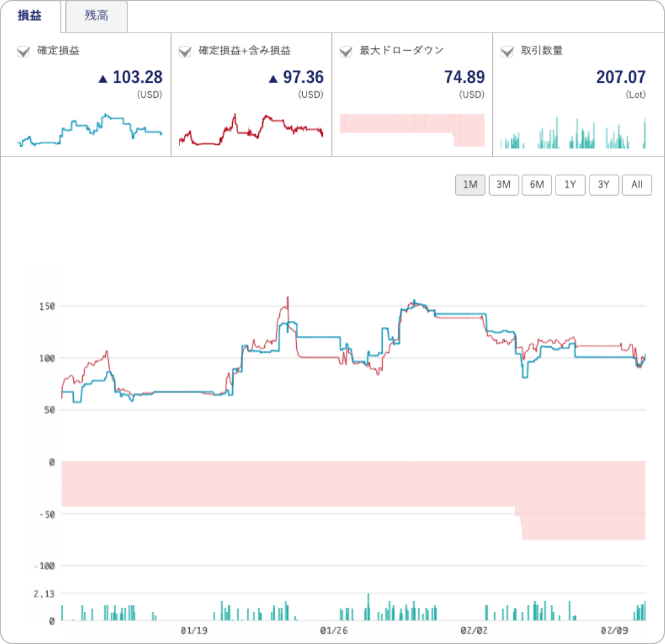This screenshot has width=665, height=644.
Task: Toggle the 取引数量 checkbox
Action: click(x=507, y=51)
